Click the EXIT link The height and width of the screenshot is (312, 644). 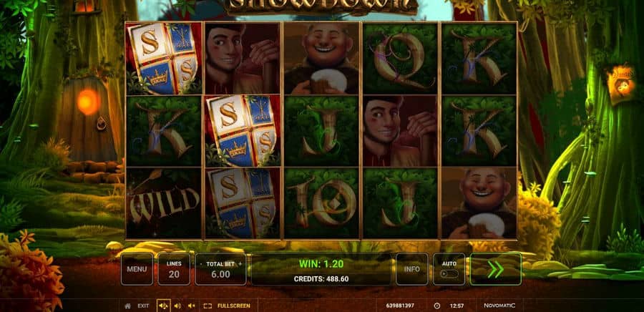coord(143,306)
